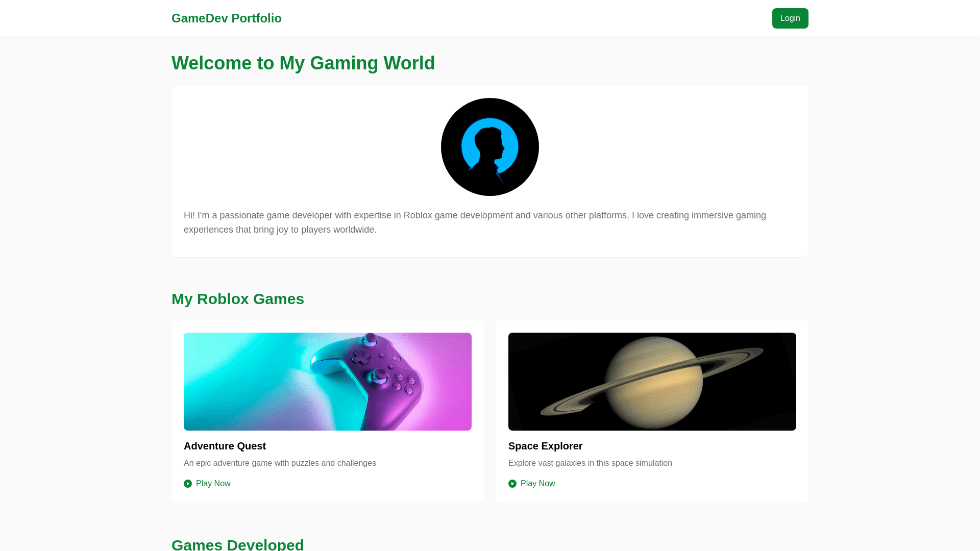
Task: Select the Adventure Quest game title
Action: pos(225,446)
